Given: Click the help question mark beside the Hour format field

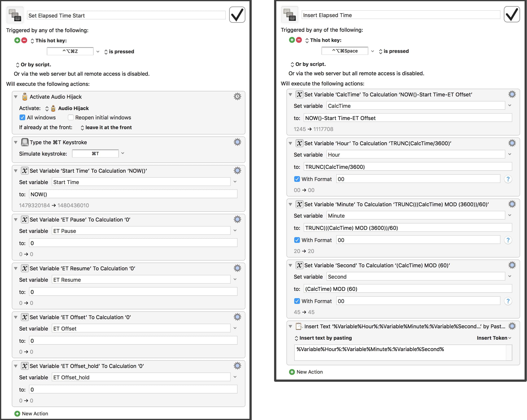Looking at the screenshot, I should point(508,179).
